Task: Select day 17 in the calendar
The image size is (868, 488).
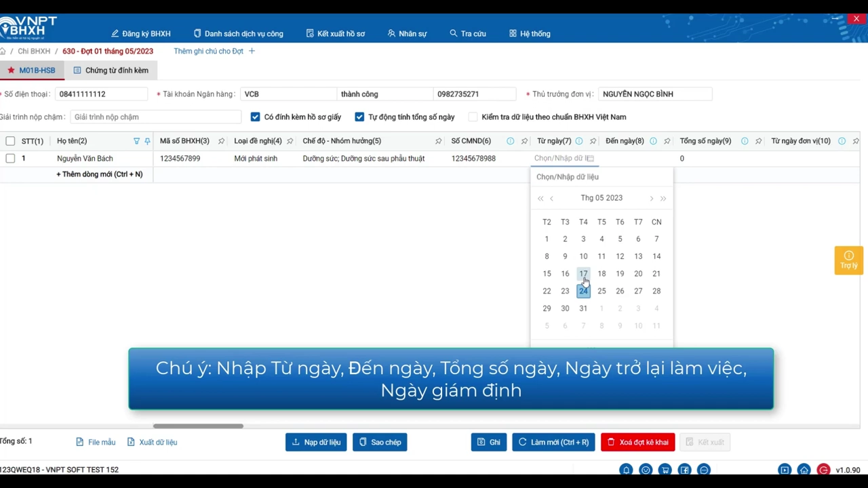Action: [583, 274]
